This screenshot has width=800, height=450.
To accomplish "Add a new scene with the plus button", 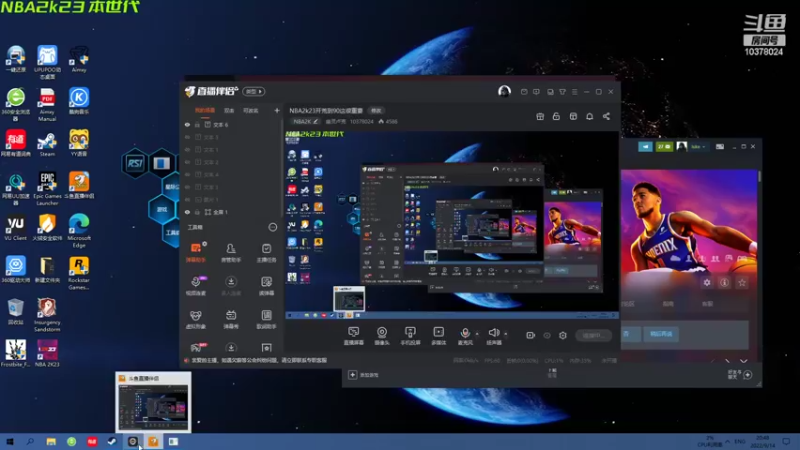I will pyautogui.click(x=277, y=110).
